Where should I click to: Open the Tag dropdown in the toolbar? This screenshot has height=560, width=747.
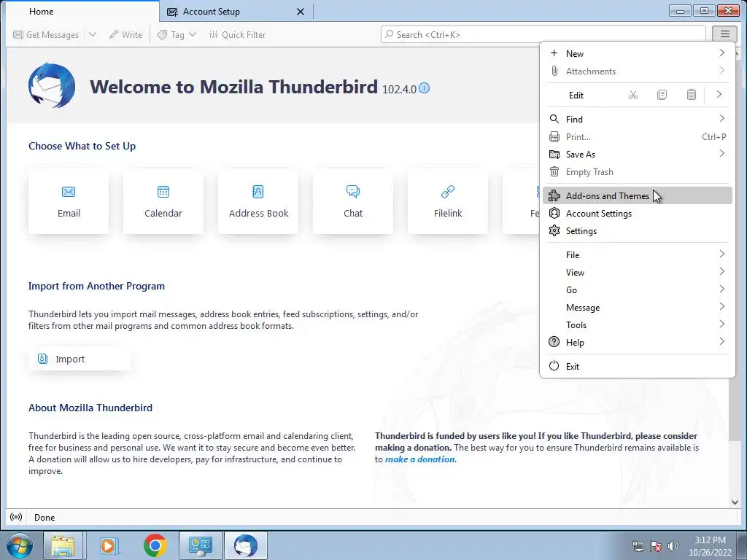pyautogui.click(x=177, y=35)
